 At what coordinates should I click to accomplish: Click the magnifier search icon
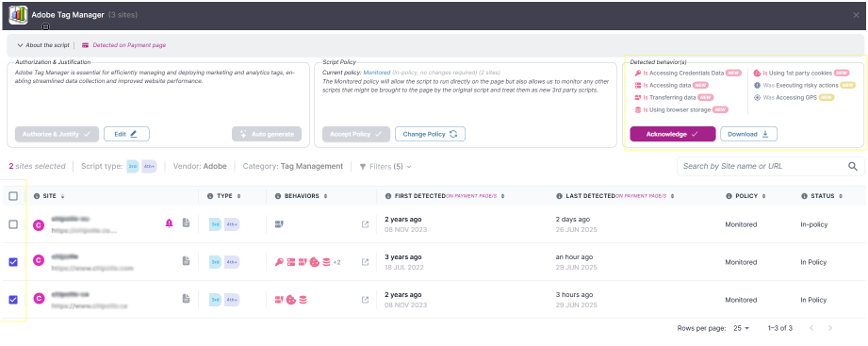853,166
